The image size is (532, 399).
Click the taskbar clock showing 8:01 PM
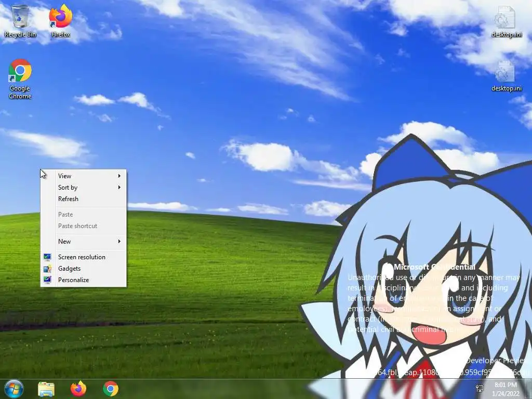[x=506, y=389]
